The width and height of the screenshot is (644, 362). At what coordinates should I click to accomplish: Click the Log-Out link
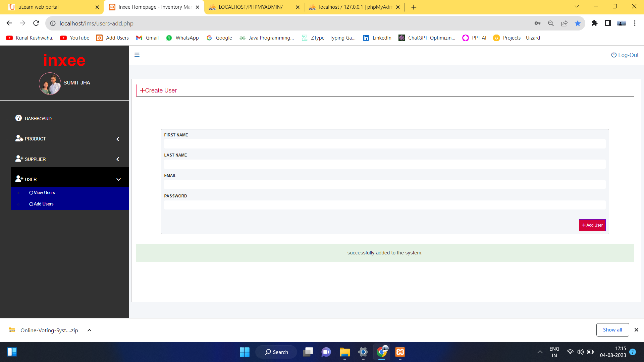pos(628,55)
